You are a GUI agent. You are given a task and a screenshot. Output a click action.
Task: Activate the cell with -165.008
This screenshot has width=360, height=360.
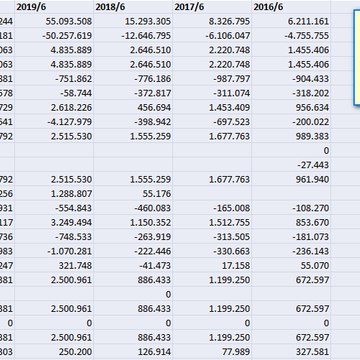click(212, 208)
